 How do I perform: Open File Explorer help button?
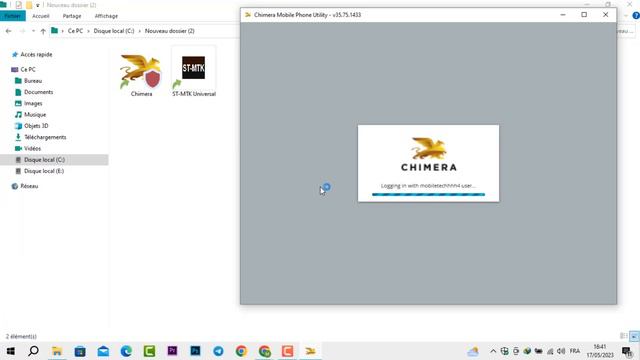tap(636, 16)
